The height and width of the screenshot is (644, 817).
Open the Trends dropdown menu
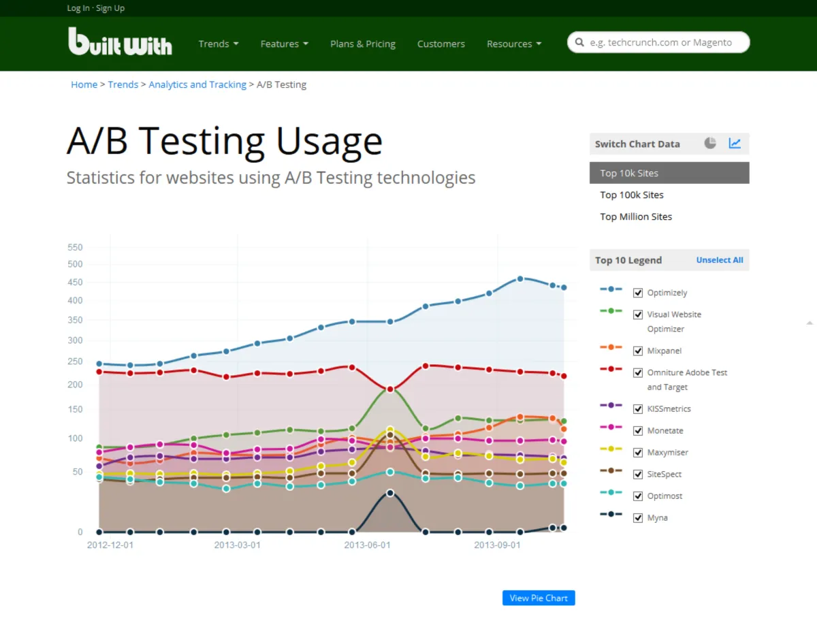coord(219,44)
